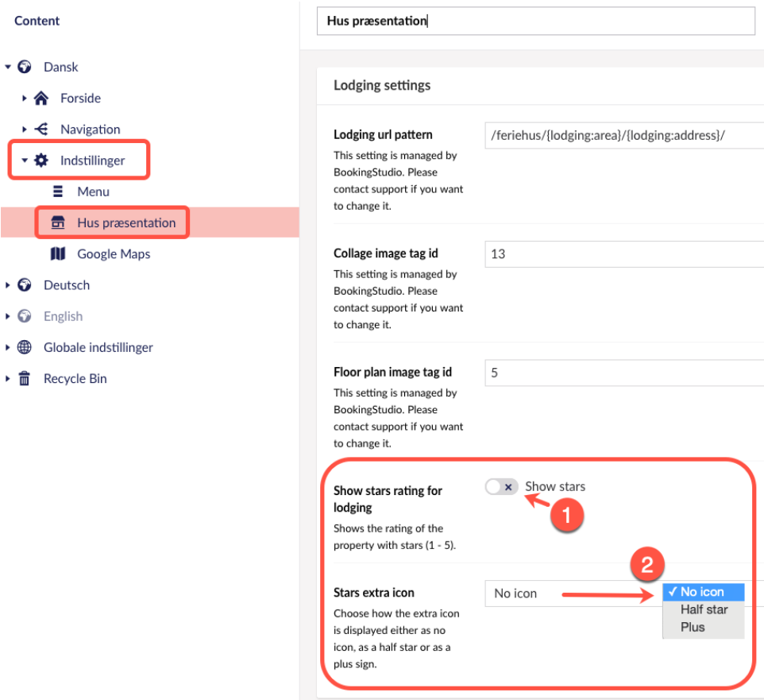Click the globe icon next to English
This screenshot has width=764, height=700.
pyautogui.click(x=25, y=316)
